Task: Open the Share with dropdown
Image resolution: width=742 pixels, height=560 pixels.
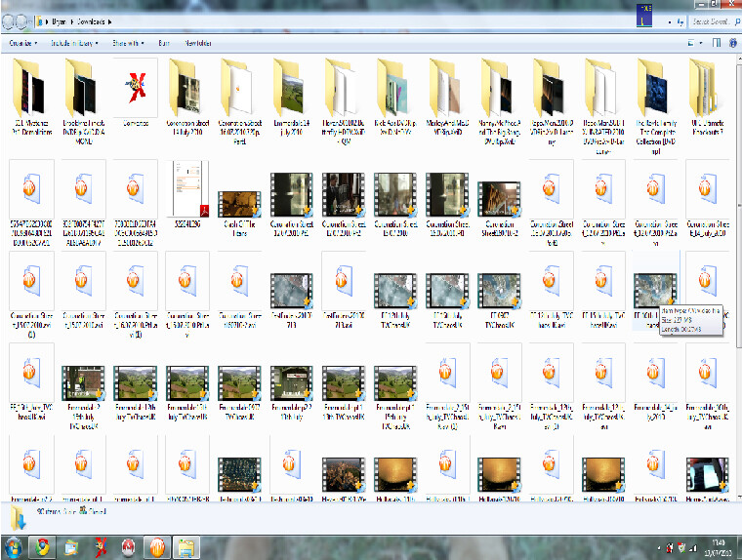Action: point(128,44)
